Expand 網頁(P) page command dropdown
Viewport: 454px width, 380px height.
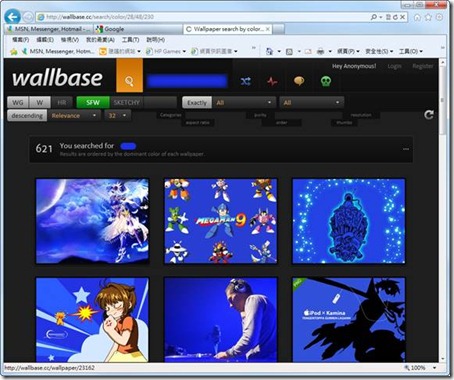[x=348, y=51]
